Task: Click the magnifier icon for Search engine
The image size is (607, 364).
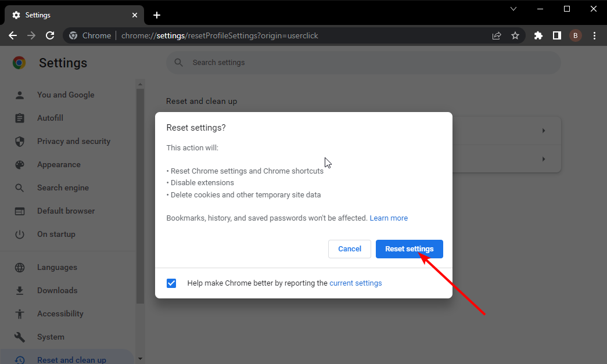Action: pyautogui.click(x=20, y=188)
